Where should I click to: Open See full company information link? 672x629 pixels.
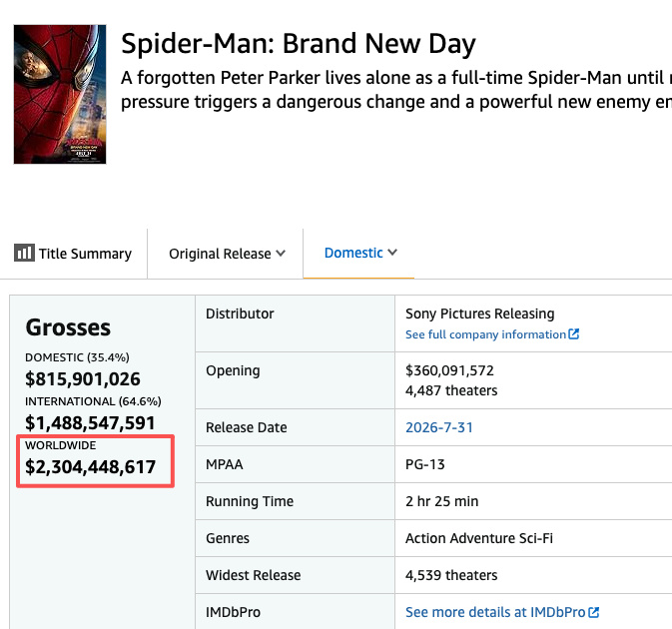coord(486,334)
